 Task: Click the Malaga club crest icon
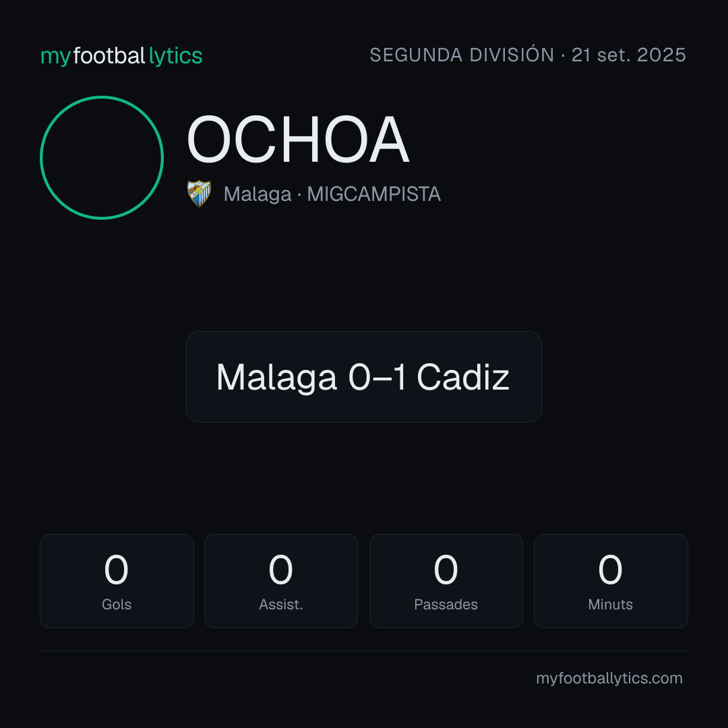click(199, 193)
